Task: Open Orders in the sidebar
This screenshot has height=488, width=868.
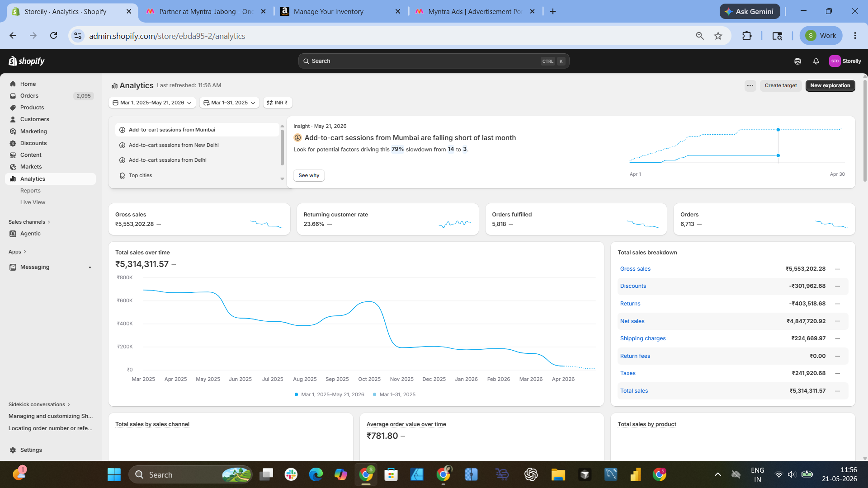Action: (29, 96)
